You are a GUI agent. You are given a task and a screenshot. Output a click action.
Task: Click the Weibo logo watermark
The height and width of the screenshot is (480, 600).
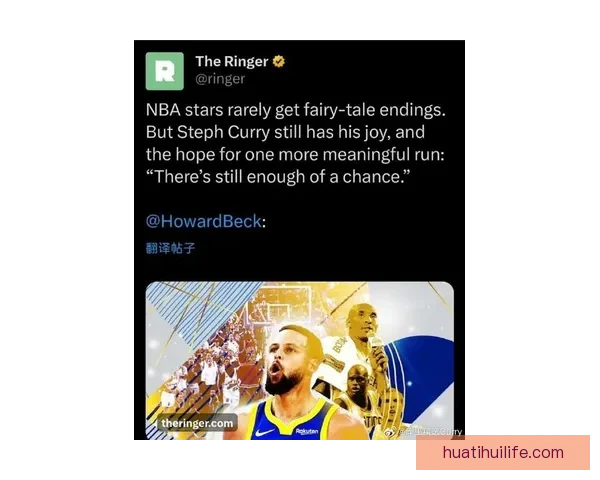pyautogui.click(x=390, y=432)
